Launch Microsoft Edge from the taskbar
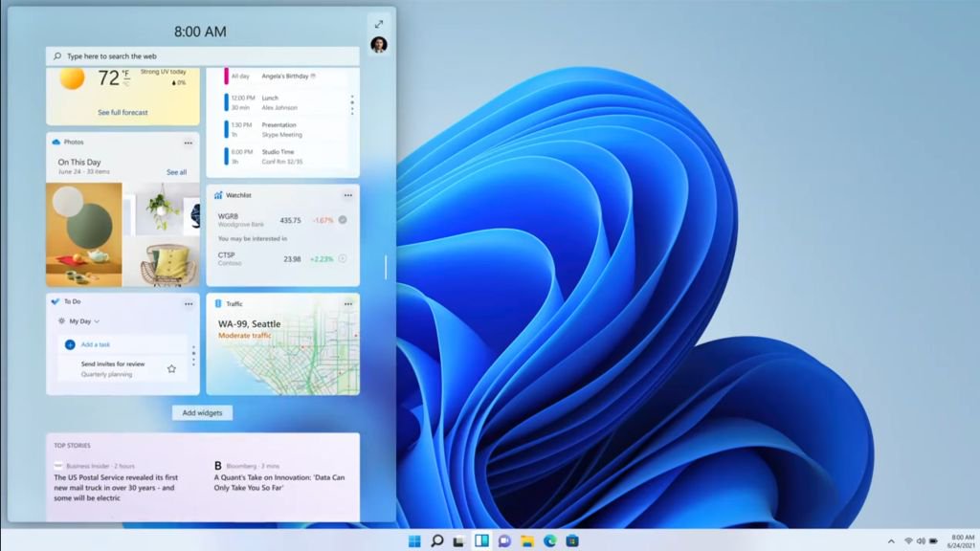The width and height of the screenshot is (980, 551). point(550,541)
